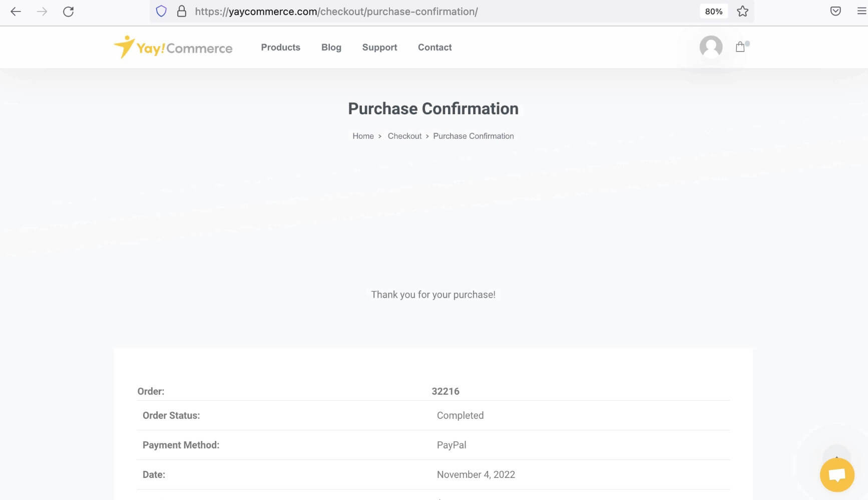The height and width of the screenshot is (500, 868).
Task: Click the Yay! Commerce logo
Action: coord(173,48)
